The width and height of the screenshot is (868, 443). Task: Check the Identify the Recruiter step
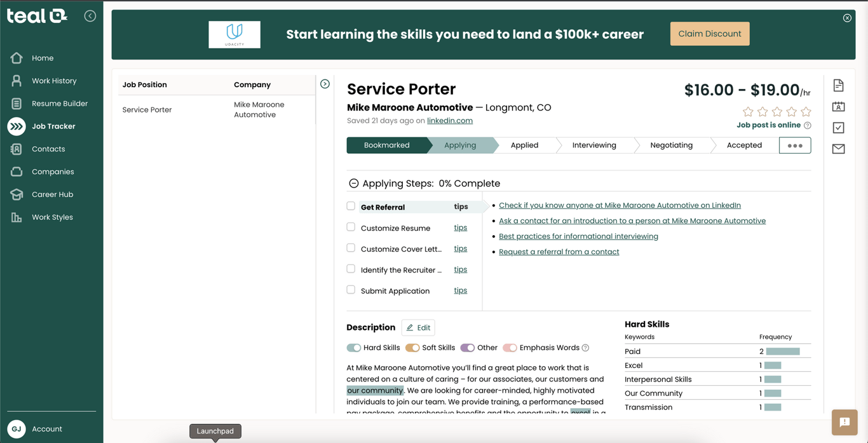coord(351,269)
